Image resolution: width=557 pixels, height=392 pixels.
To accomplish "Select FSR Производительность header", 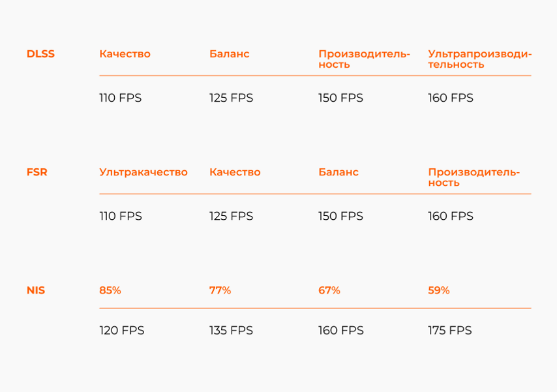I will 474,177.
